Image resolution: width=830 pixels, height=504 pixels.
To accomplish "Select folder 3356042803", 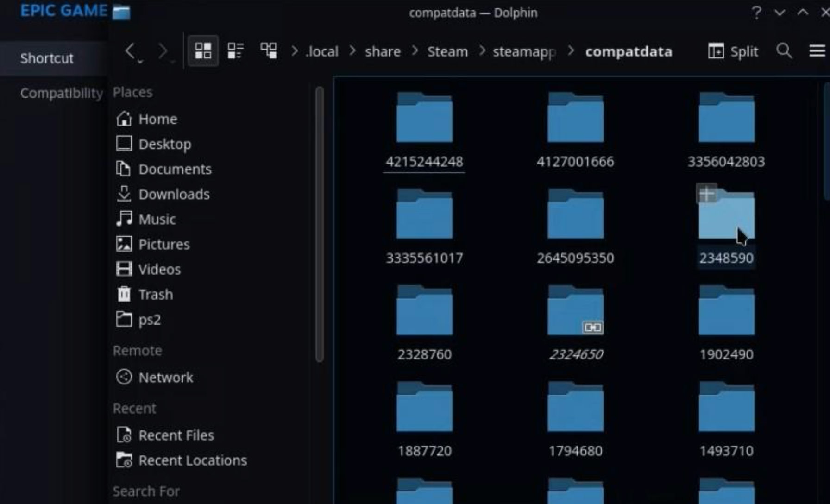I will (726, 130).
